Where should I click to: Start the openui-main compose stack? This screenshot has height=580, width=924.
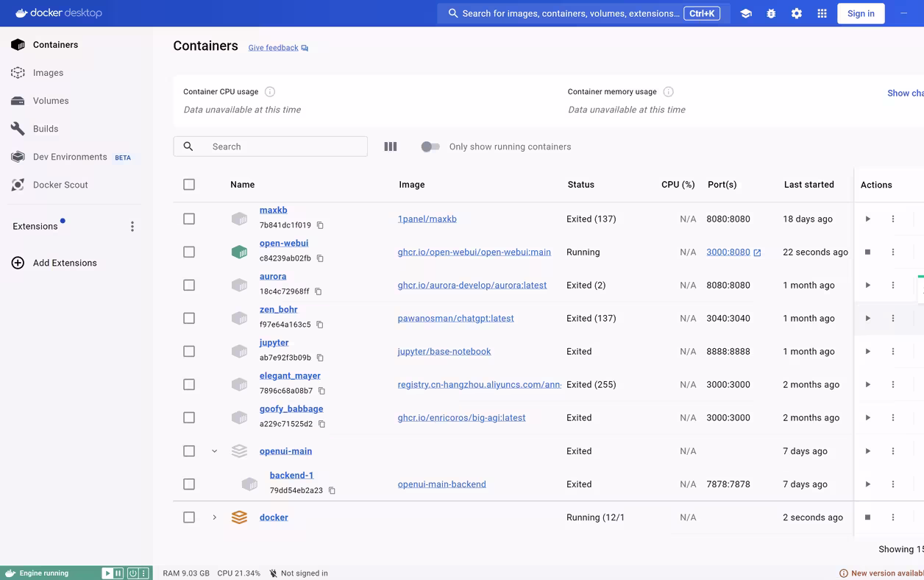click(868, 451)
